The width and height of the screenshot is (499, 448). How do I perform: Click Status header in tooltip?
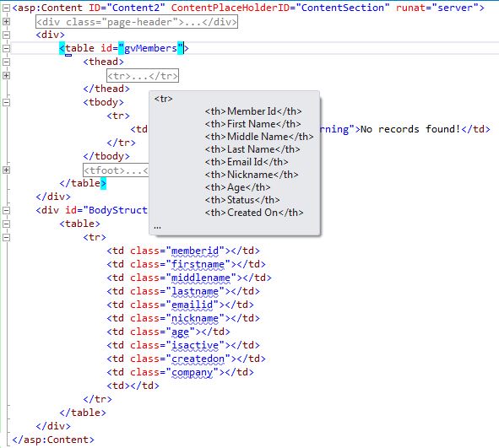click(242, 200)
